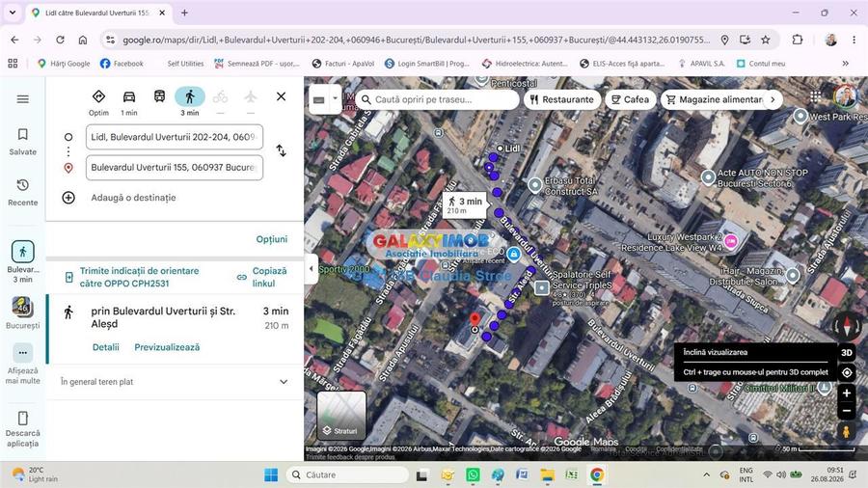Show hidden system tray icons
868x488 pixels.
coord(706,474)
